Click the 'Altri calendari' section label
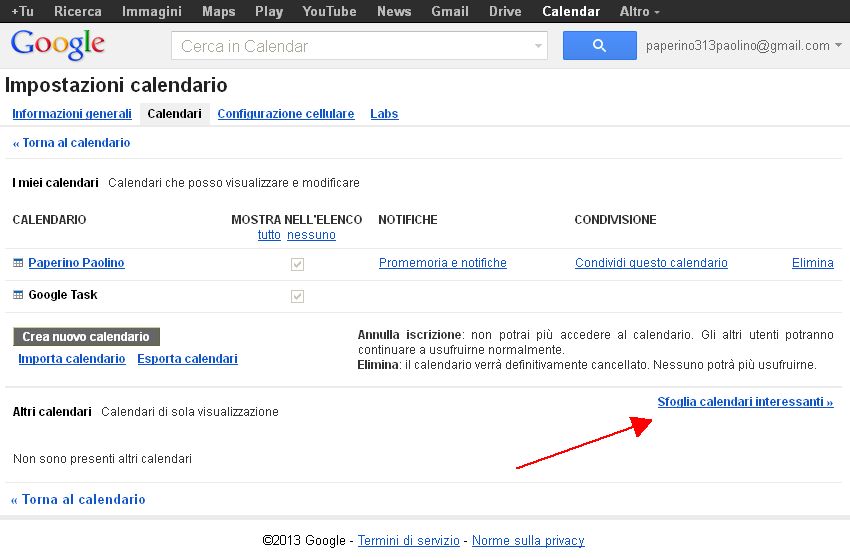This screenshot has width=850, height=558. tap(52, 412)
